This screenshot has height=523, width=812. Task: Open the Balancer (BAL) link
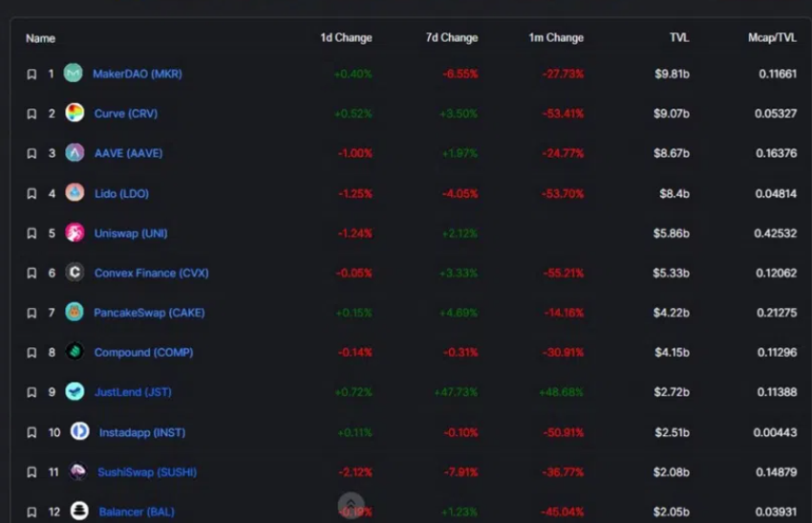pos(137,512)
